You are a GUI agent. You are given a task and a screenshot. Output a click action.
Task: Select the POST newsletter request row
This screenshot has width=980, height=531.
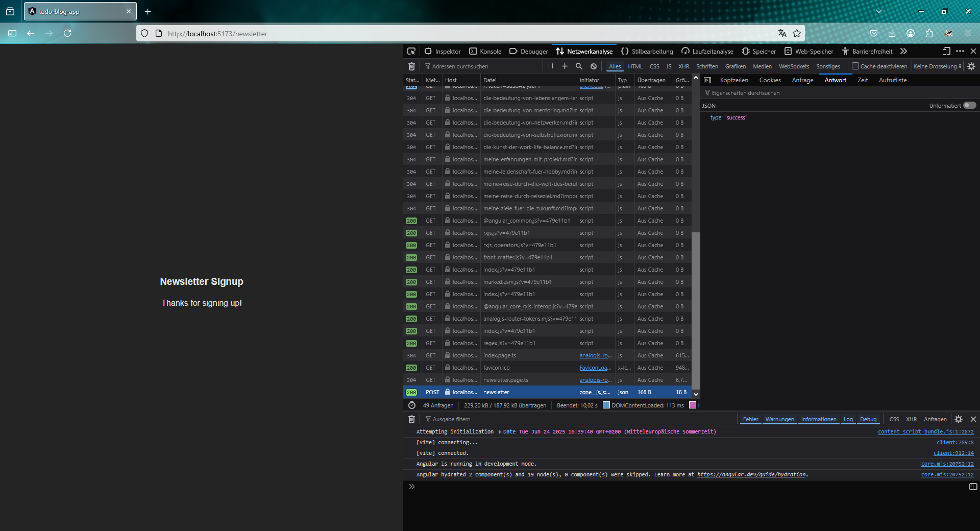coord(547,392)
